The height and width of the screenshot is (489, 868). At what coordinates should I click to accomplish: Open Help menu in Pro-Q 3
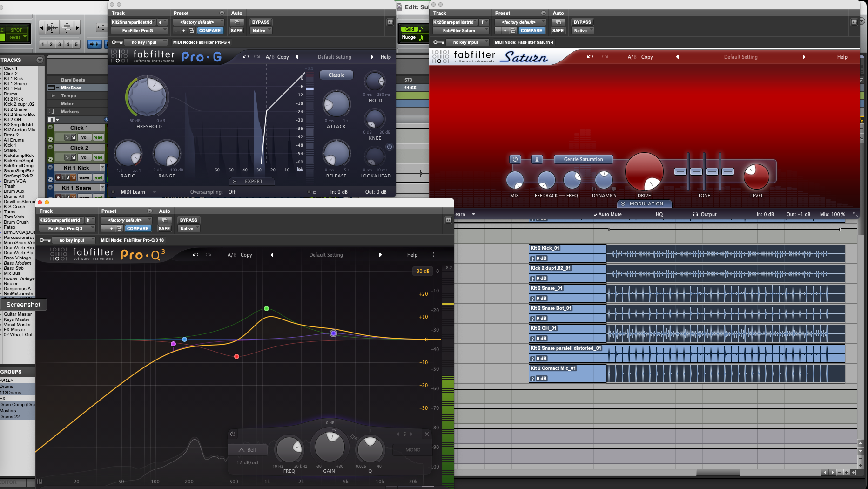412,255
